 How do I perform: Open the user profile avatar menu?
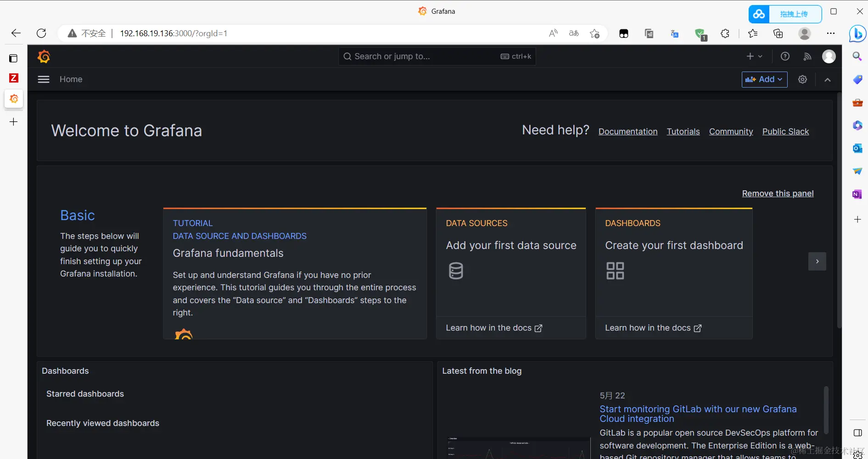(829, 56)
